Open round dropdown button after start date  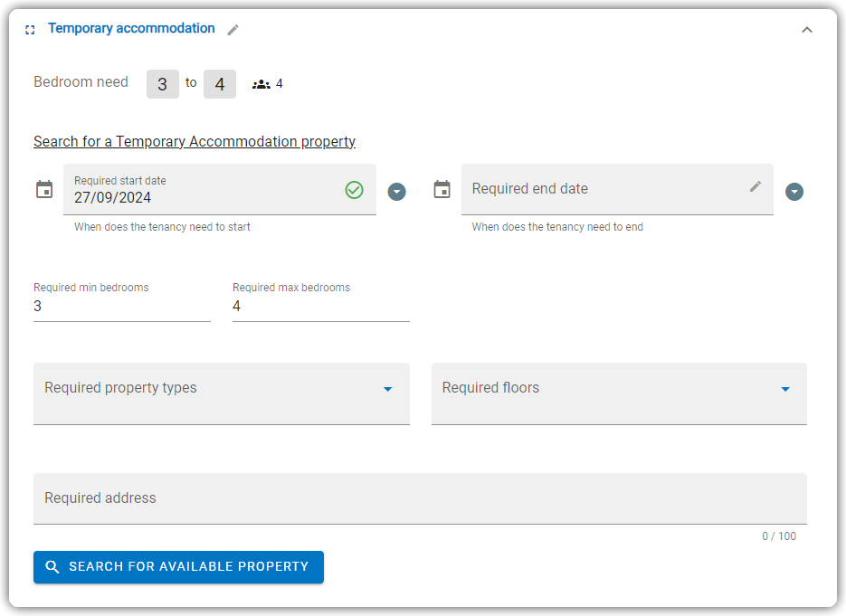click(x=396, y=192)
